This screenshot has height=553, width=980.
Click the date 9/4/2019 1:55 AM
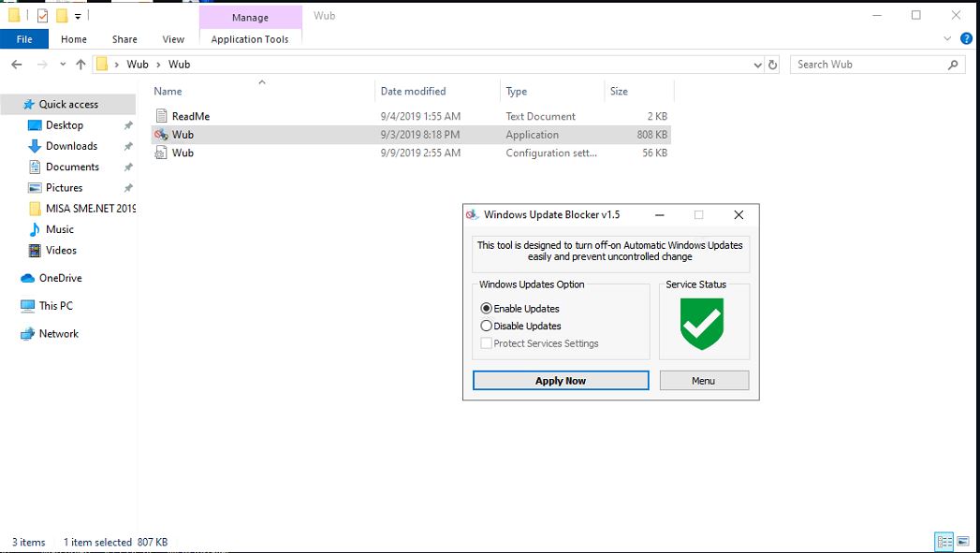[420, 116]
